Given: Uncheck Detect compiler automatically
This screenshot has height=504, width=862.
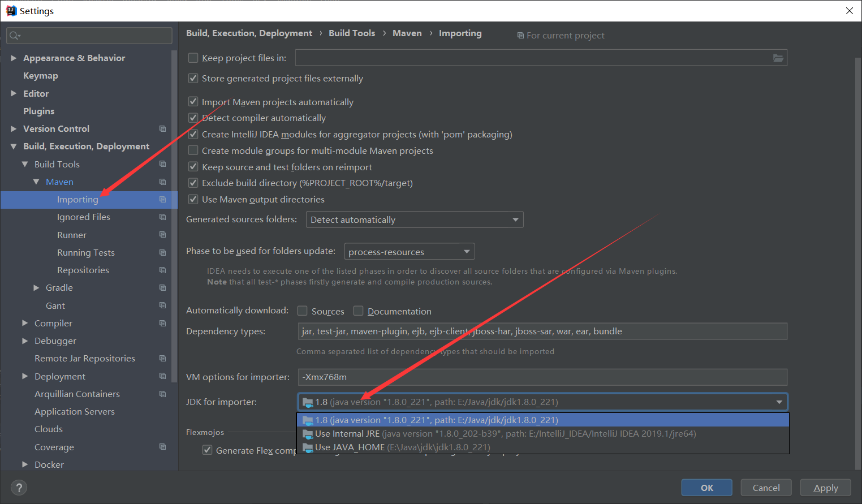Looking at the screenshot, I should [193, 118].
